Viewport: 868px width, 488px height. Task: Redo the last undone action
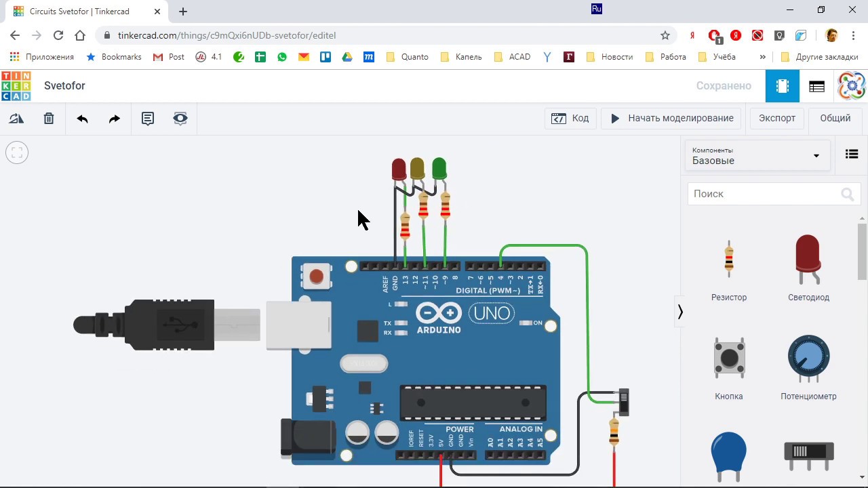tap(115, 119)
